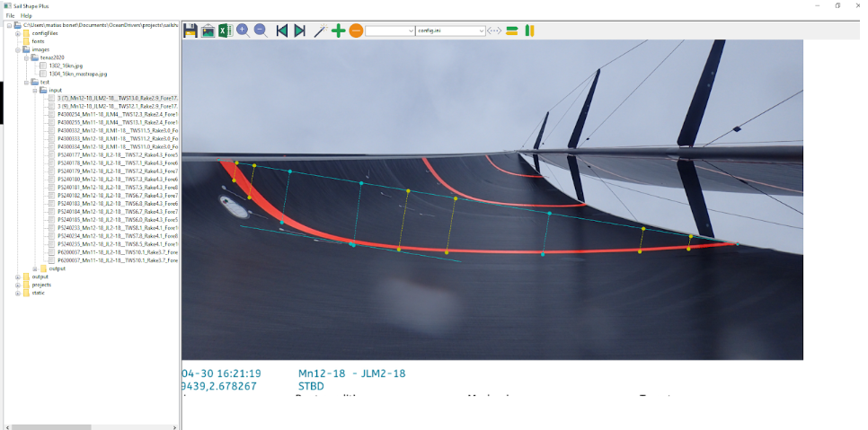The image size is (868, 430).
Task: Open the empty combo box left of config.ini
Action: [390, 31]
